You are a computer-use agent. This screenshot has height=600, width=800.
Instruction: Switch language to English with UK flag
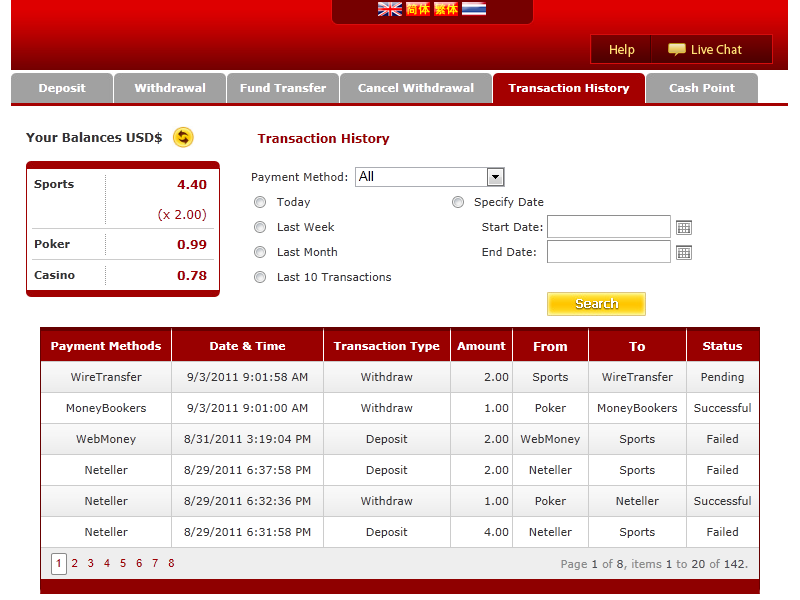point(389,9)
